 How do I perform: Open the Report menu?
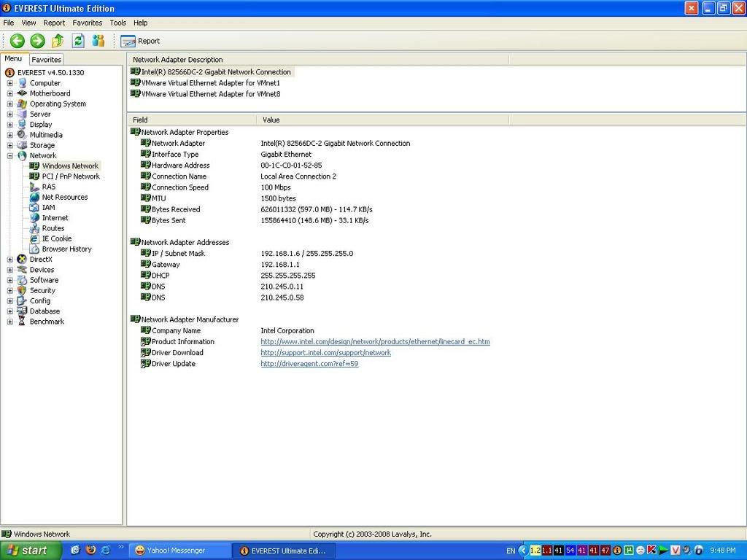tap(54, 23)
